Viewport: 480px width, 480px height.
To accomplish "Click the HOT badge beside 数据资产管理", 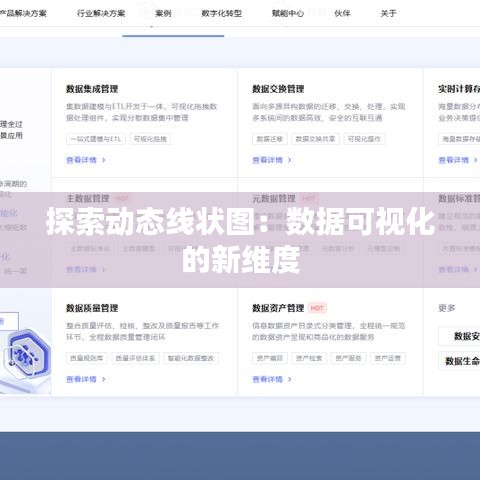I will point(317,308).
